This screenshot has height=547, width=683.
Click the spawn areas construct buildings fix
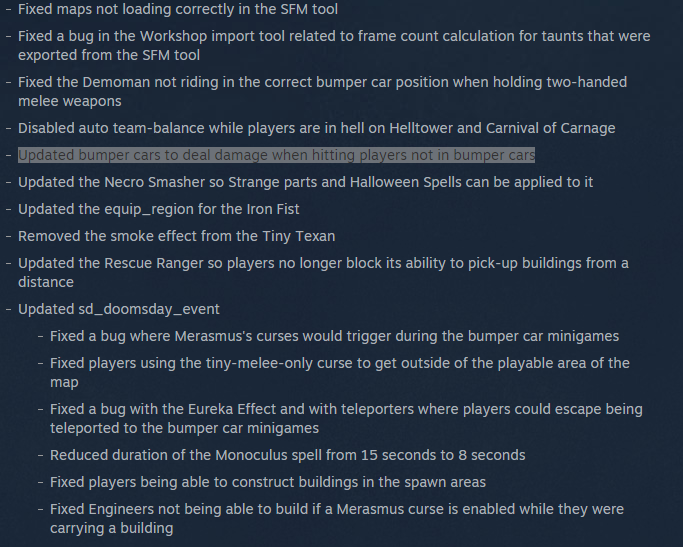point(268,482)
